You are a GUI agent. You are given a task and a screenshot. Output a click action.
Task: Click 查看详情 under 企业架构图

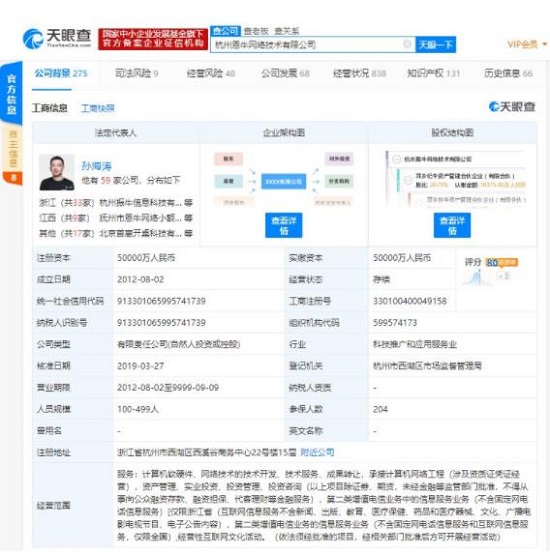[284, 225]
